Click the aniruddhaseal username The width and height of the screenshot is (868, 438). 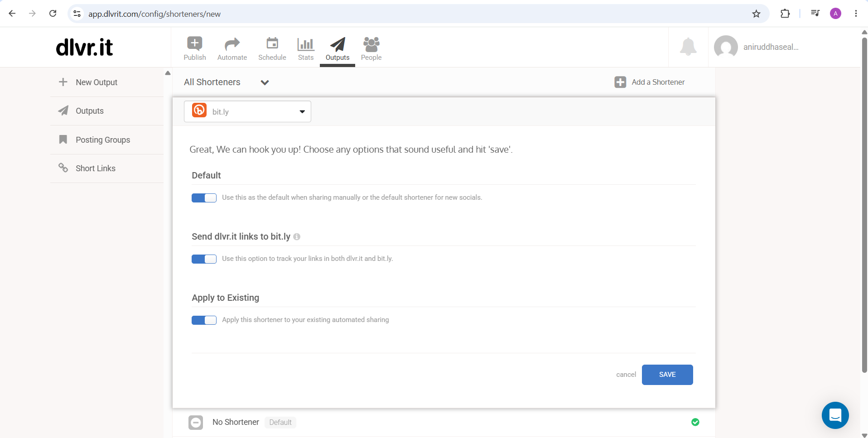tap(771, 47)
